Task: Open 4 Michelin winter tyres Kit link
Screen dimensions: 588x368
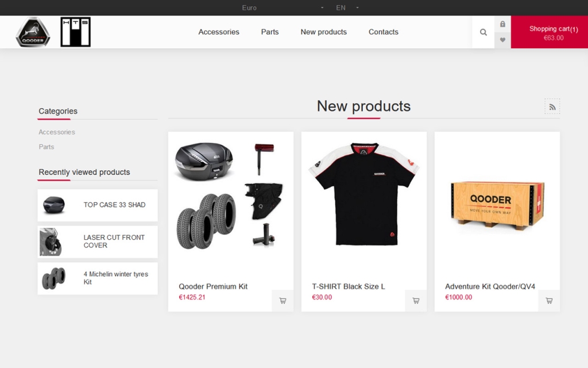Action: [116, 278]
